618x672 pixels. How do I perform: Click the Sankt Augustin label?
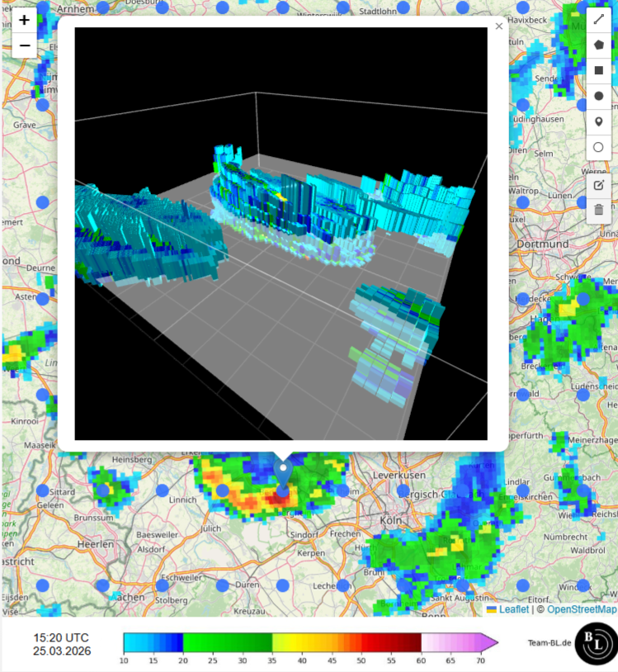pyautogui.click(x=460, y=598)
